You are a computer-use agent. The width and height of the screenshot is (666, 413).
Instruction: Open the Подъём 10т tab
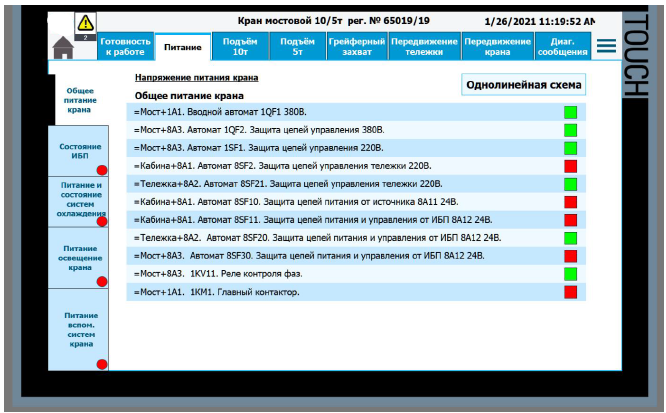[240, 46]
